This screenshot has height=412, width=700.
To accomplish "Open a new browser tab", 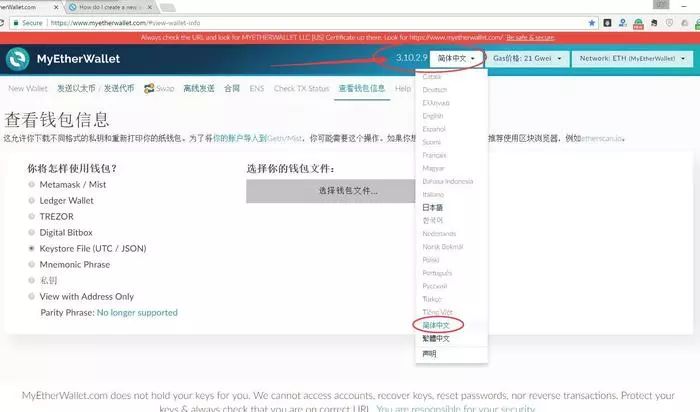I will 167,7.
